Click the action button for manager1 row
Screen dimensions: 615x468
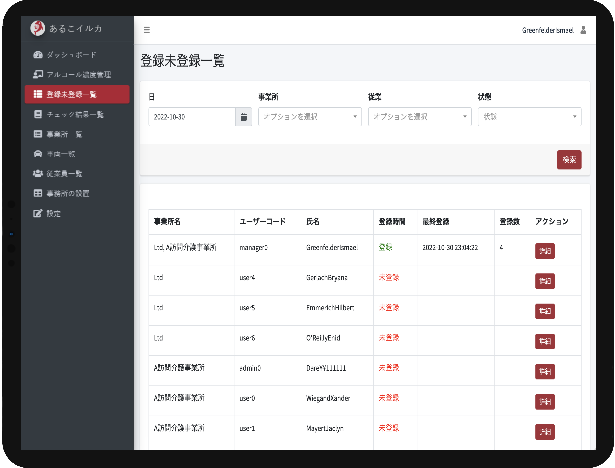[x=545, y=250]
